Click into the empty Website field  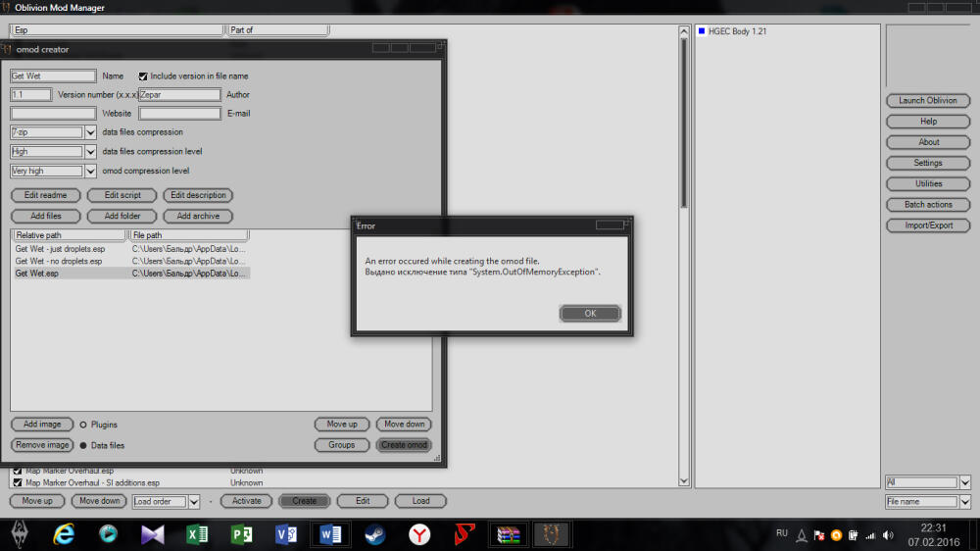(x=53, y=114)
